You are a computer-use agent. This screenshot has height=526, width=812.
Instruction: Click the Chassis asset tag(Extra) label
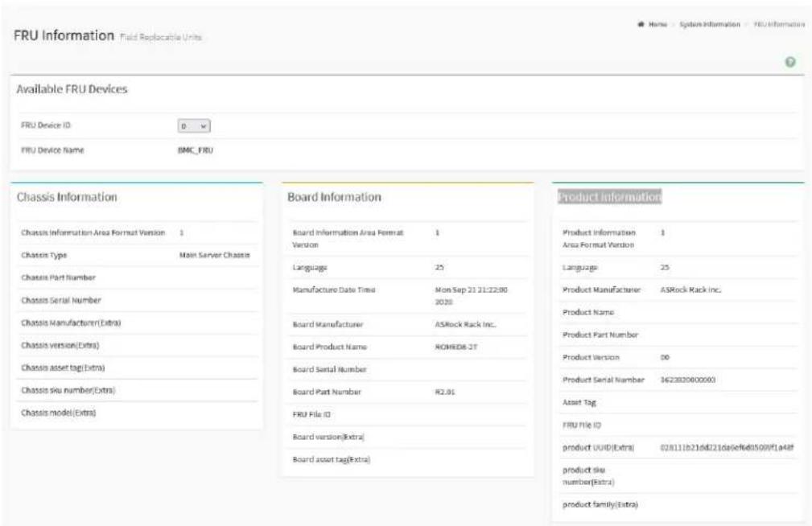point(63,368)
